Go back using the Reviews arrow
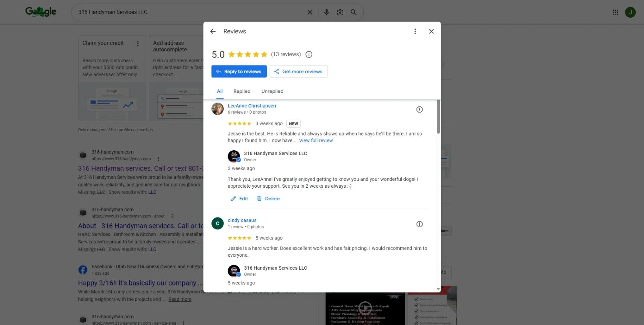Screen dimensions: 644x325 point(213,31)
